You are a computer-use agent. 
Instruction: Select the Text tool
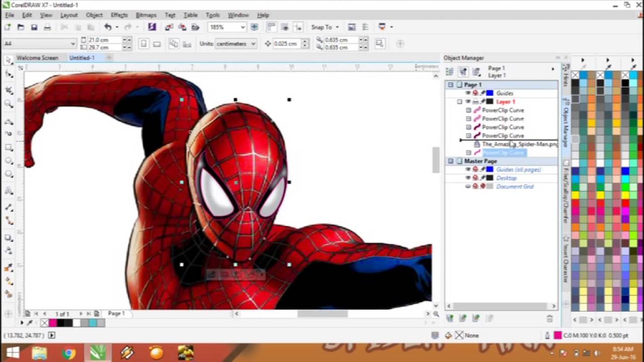(x=9, y=190)
